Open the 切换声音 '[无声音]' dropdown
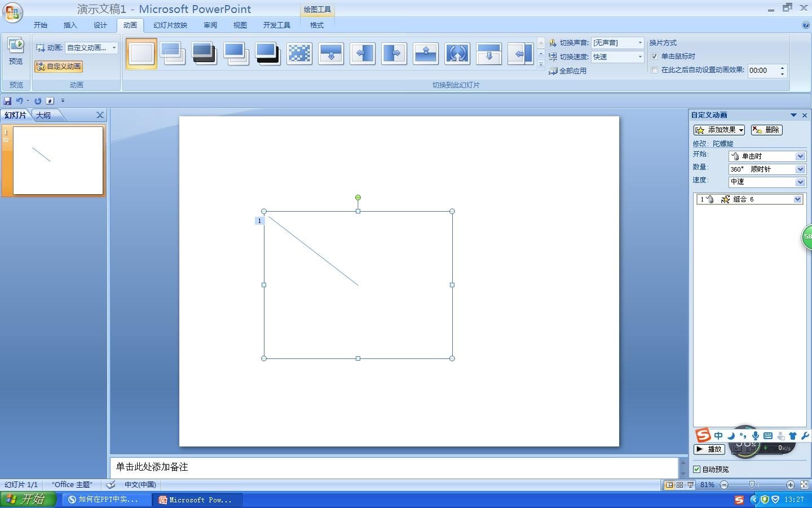The height and width of the screenshot is (508, 812). (x=639, y=43)
